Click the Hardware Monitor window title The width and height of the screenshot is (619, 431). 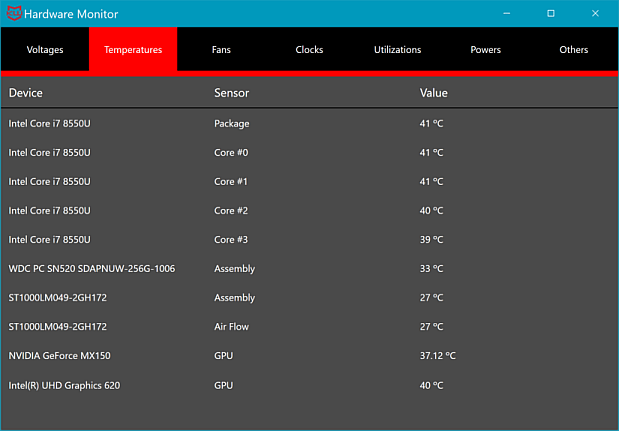pos(71,14)
